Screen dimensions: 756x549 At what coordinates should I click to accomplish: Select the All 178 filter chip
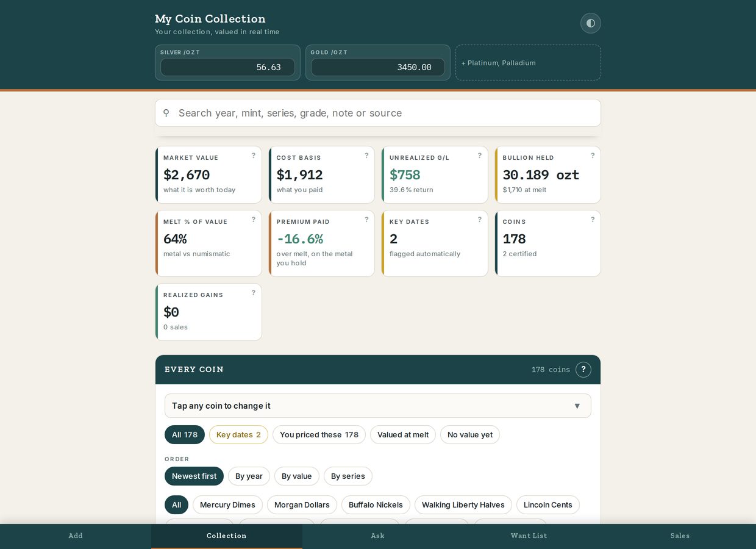click(185, 435)
